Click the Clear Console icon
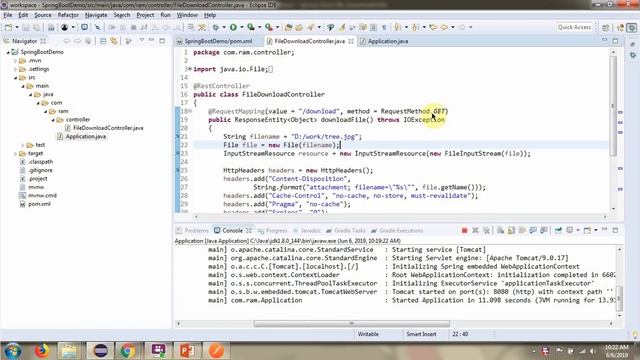Screen dimensions: 640x360 [x=500, y=231]
